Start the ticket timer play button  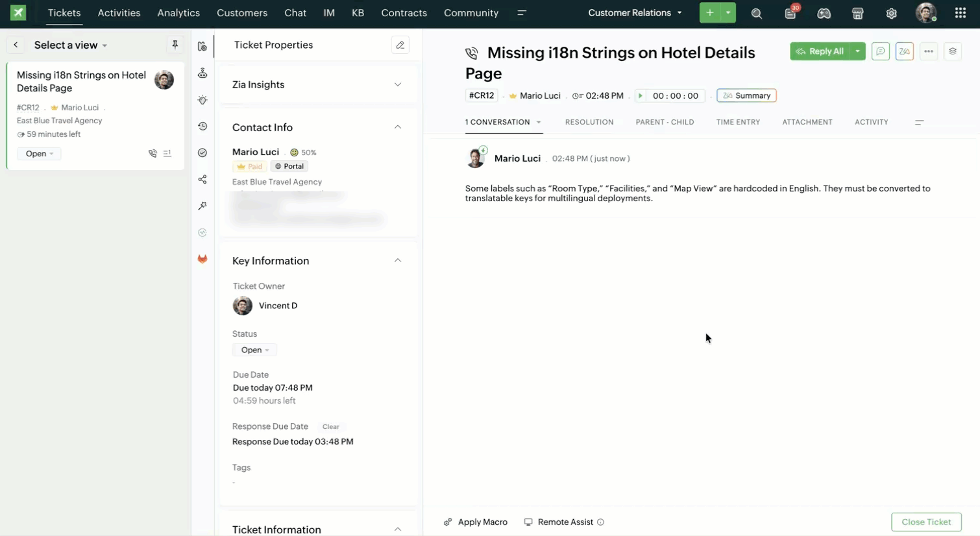coord(641,95)
